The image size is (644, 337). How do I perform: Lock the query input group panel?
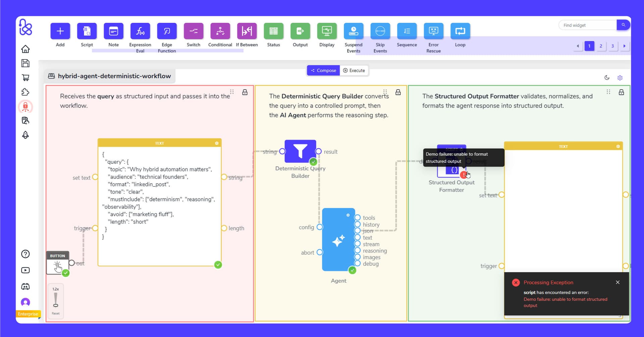coord(245,92)
